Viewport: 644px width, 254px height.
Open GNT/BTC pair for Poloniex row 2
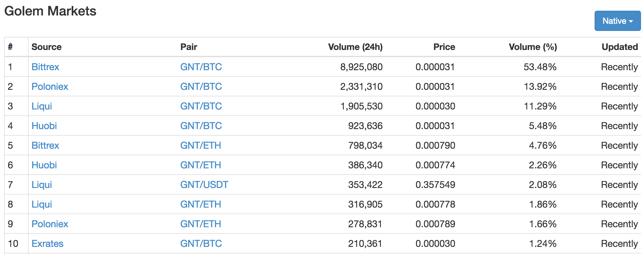pos(201,86)
